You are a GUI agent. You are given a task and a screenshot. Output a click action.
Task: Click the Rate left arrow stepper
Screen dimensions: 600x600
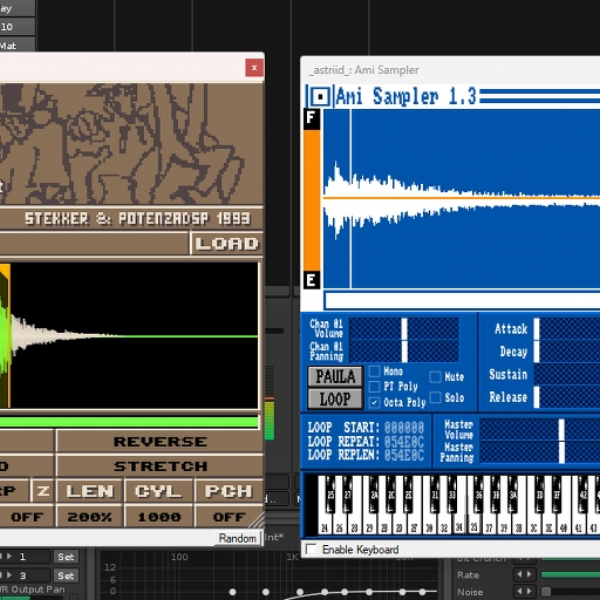519,574
